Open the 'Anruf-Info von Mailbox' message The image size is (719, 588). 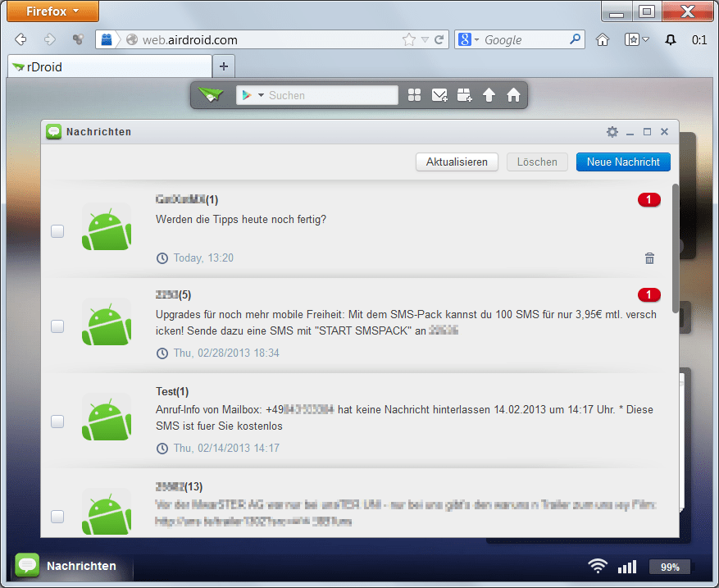point(404,417)
